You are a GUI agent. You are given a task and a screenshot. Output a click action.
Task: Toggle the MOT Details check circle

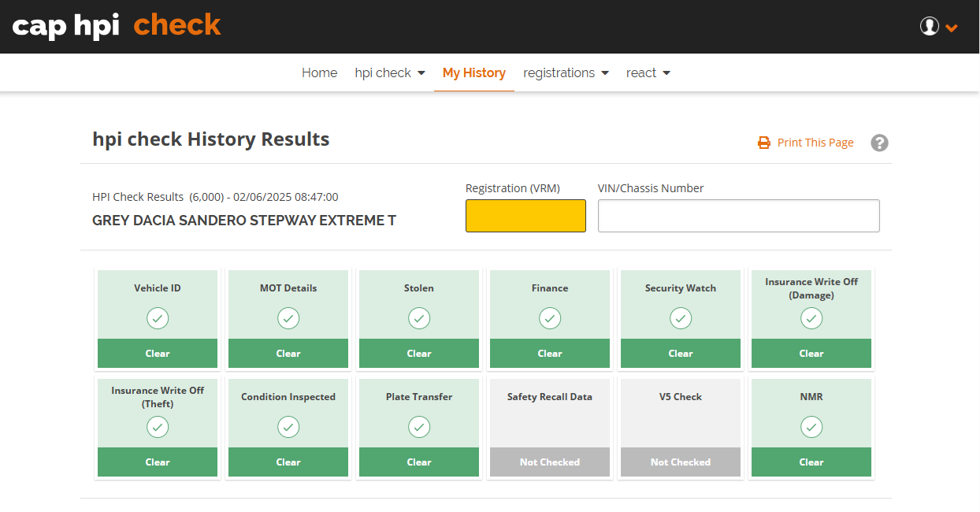(288, 318)
